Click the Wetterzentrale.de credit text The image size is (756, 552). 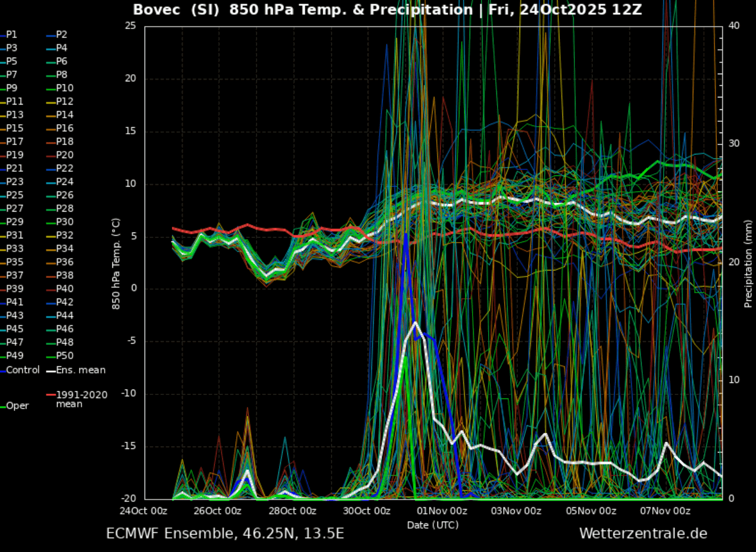643,534
